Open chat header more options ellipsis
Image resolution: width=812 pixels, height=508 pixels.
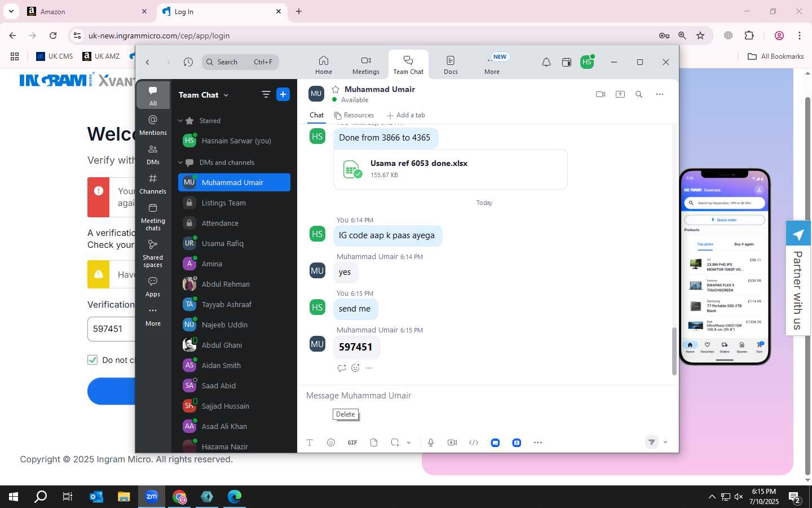[660, 94]
